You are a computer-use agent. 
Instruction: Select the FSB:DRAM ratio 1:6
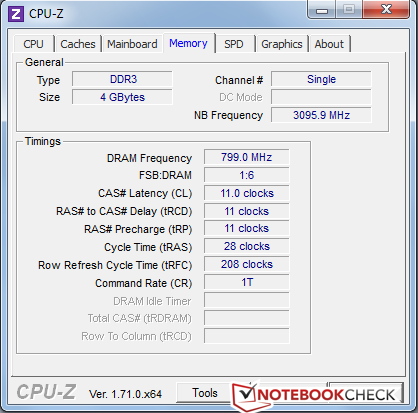click(x=247, y=175)
